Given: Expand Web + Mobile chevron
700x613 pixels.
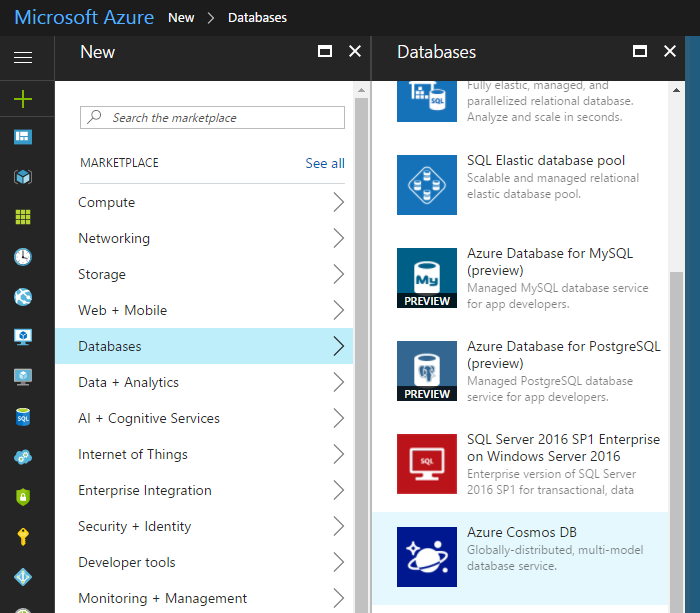Looking at the screenshot, I should click(x=339, y=310).
